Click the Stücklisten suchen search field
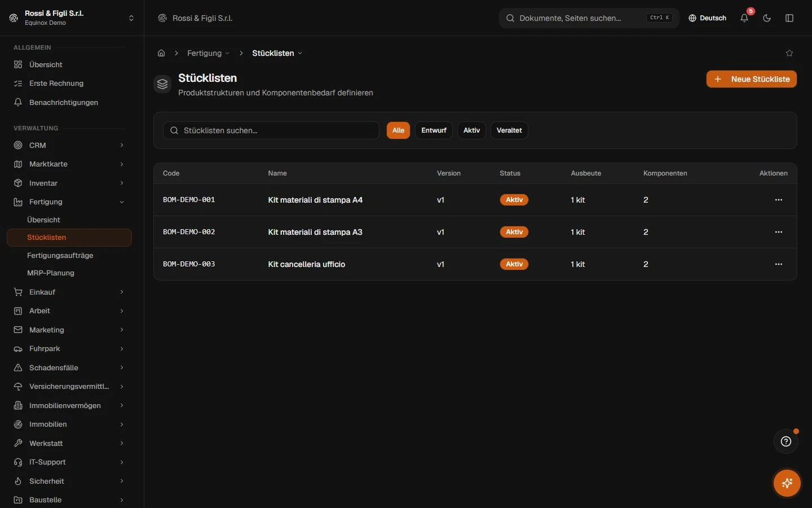This screenshot has width=812, height=508. (271, 130)
